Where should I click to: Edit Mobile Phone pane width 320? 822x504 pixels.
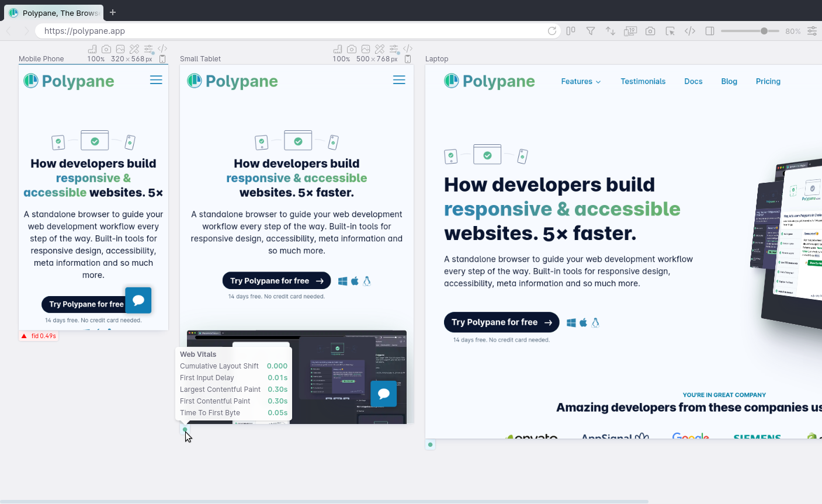[x=117, y=59]
